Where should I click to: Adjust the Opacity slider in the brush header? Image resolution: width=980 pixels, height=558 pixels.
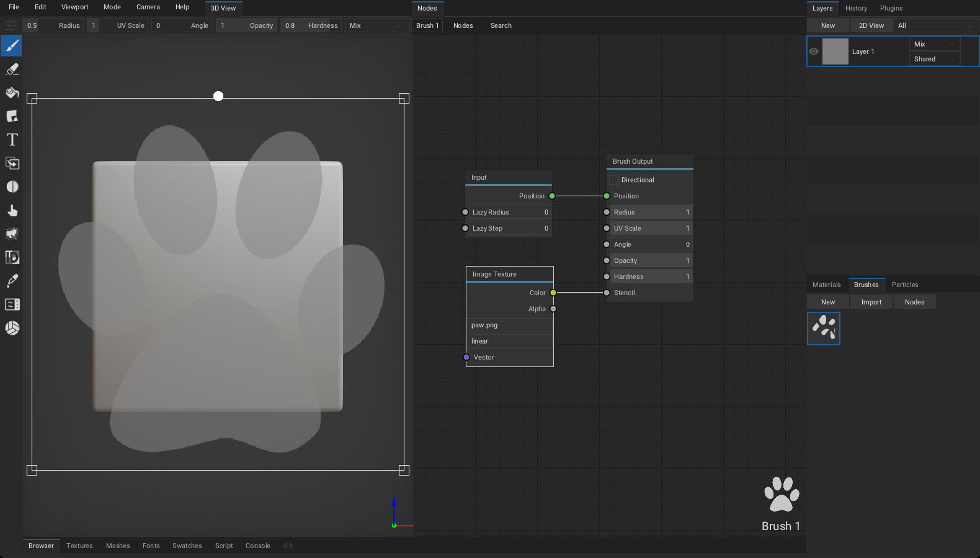[x=246, y=25]
